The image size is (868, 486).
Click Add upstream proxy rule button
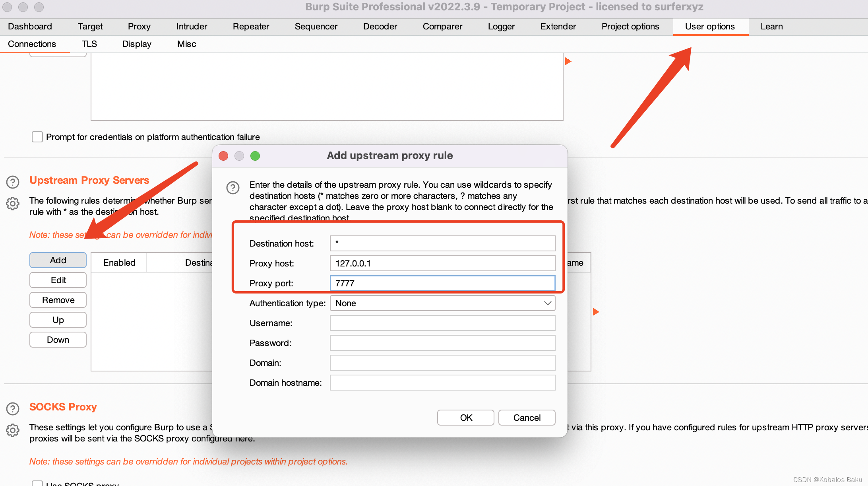click(x=58, y=260)
